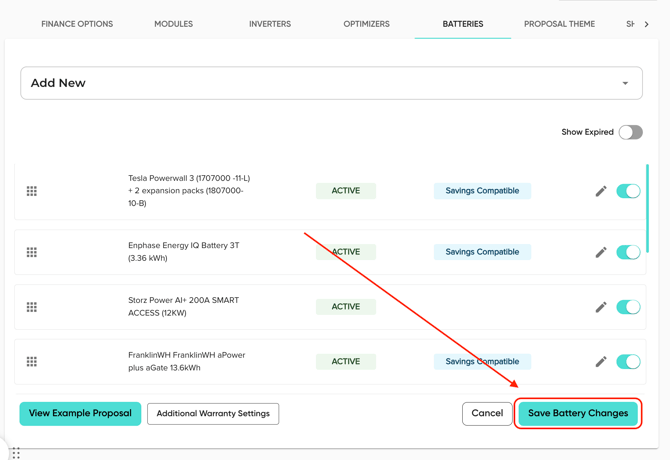Edit the Enphase Energy IQ Battery 3T
The height and width of the screenshot is (460, 670).
click(x=601, y=252)
